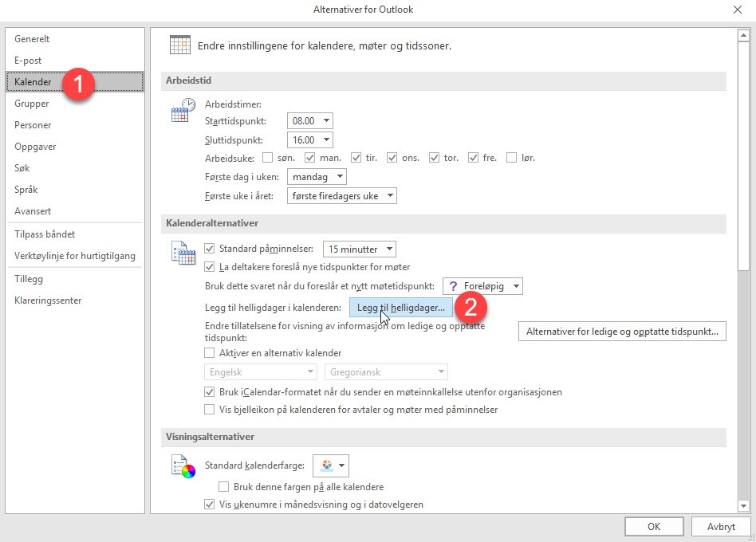Toggle Standard påminnelser checkbox
This screenshot has height=542, width=756.
coord(209,249)
